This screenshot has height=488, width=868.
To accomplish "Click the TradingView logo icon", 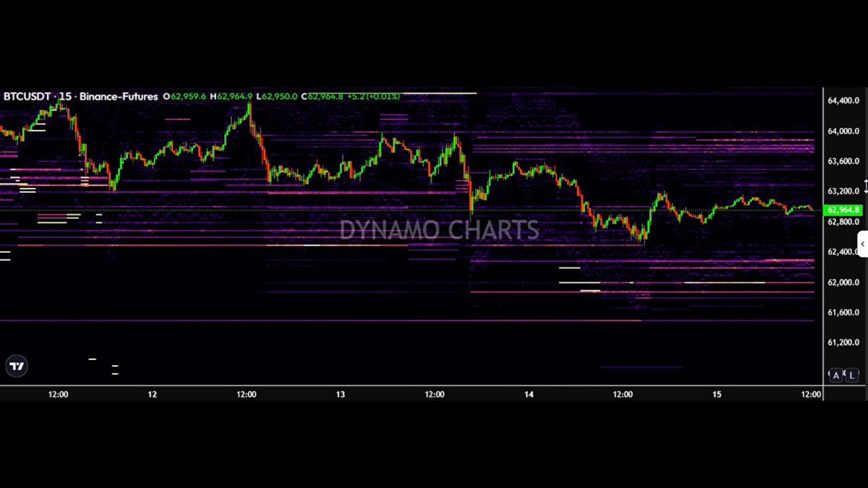I will [17, 367].
